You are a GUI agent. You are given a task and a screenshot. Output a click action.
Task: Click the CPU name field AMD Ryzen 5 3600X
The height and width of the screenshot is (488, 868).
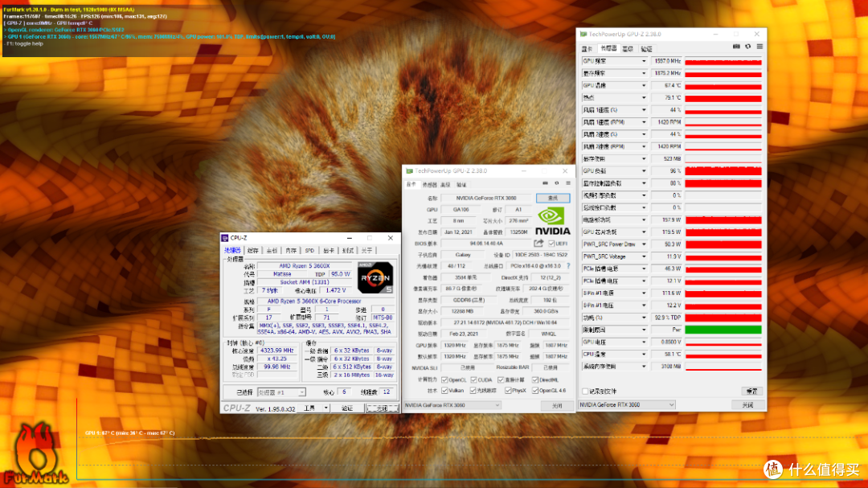click(x=304, y=266)
